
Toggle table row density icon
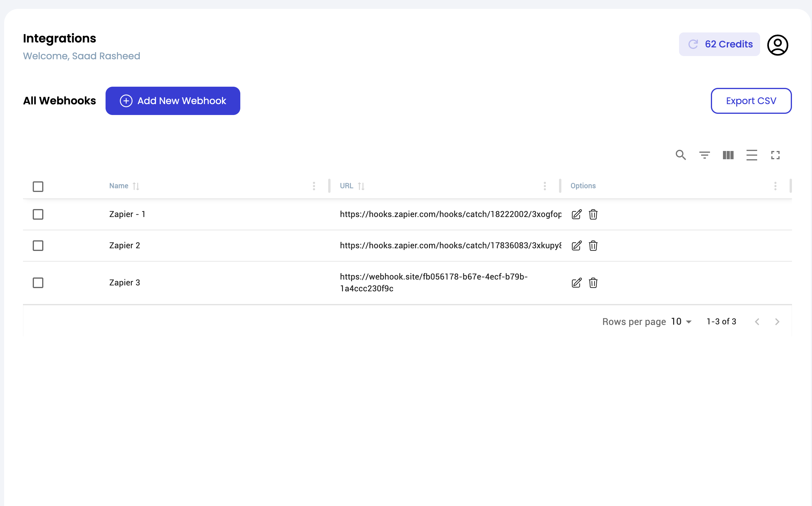[752, 155]
